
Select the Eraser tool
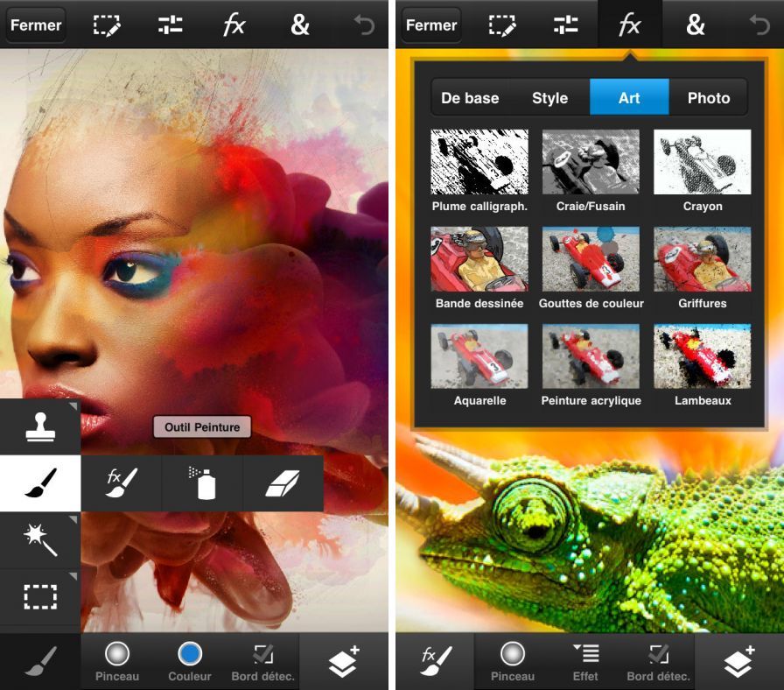tap(283, 482)
